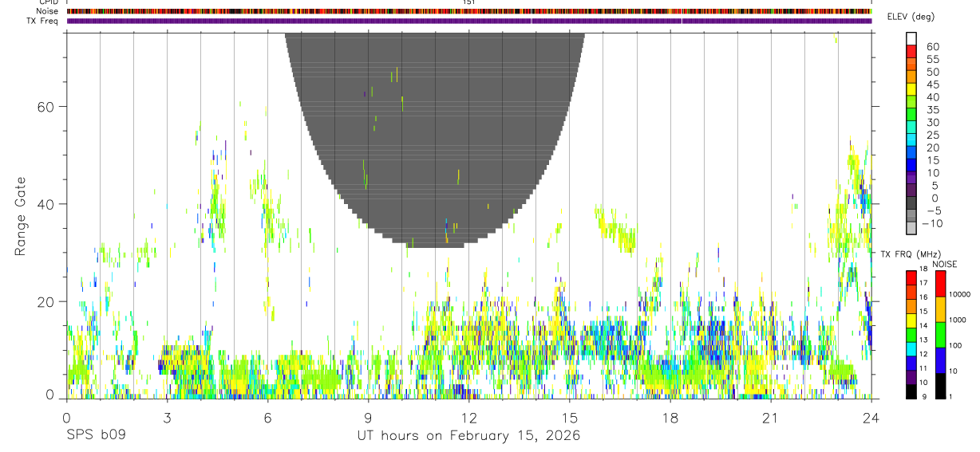This screenshot has height=452, width=980.
Task: Click the '40' tick on the Range Gate axis
Action: [45, 204]
